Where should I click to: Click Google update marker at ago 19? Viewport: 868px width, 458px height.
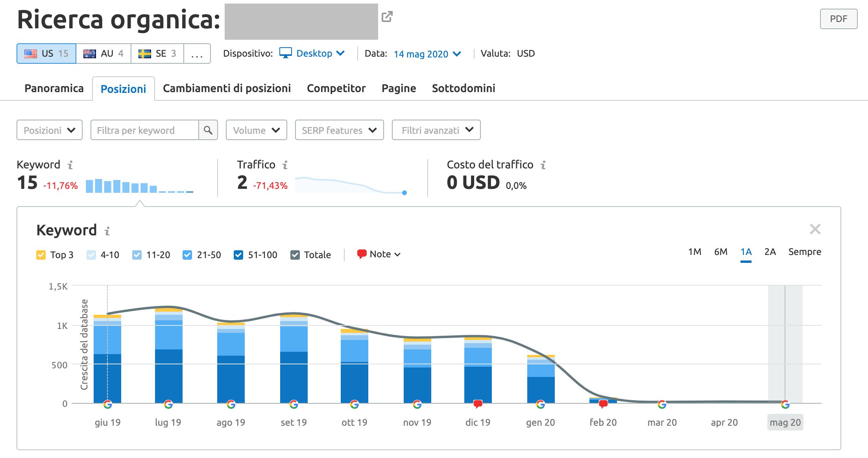231,404
